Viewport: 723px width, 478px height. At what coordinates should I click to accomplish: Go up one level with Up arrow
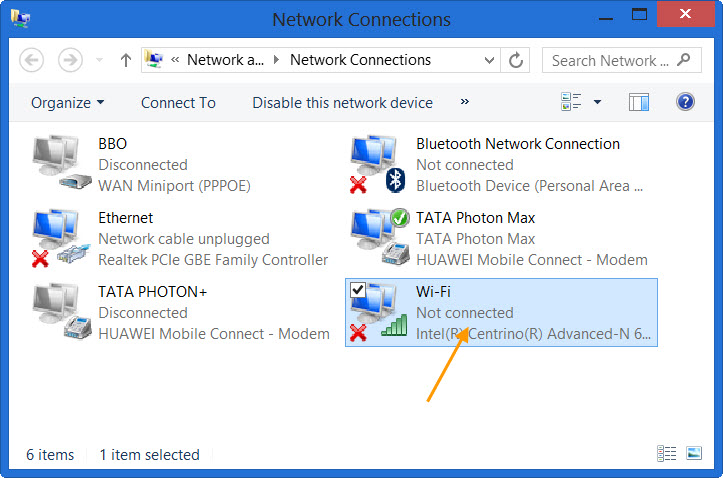125,60
